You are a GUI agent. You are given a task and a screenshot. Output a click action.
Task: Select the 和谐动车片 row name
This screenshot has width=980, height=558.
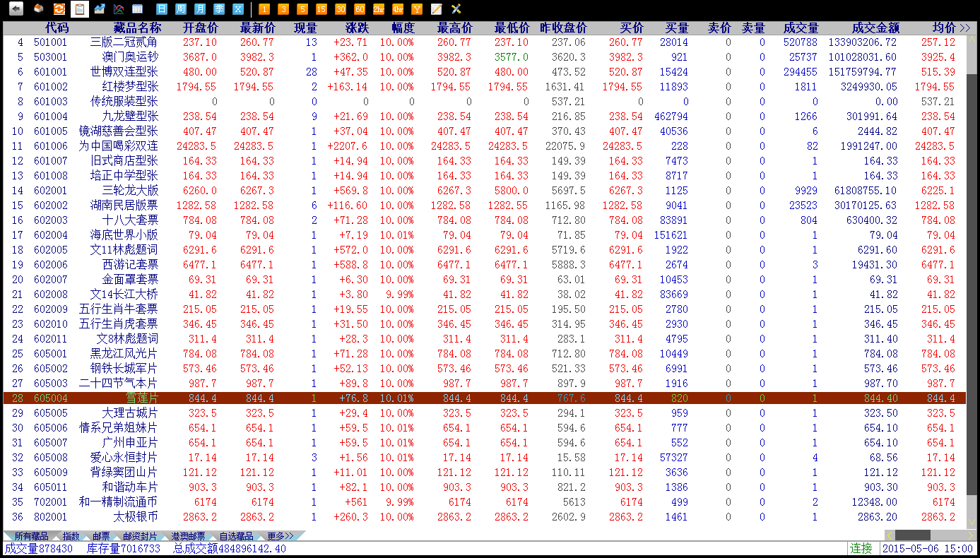pos(130,487)
